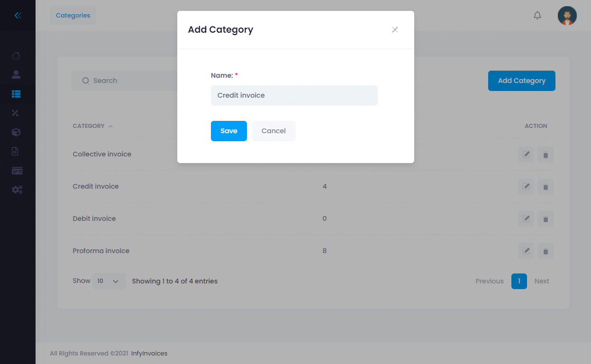591x364 pixels.
Task: Open Settings via the gear icon
Action: (16, 190)
